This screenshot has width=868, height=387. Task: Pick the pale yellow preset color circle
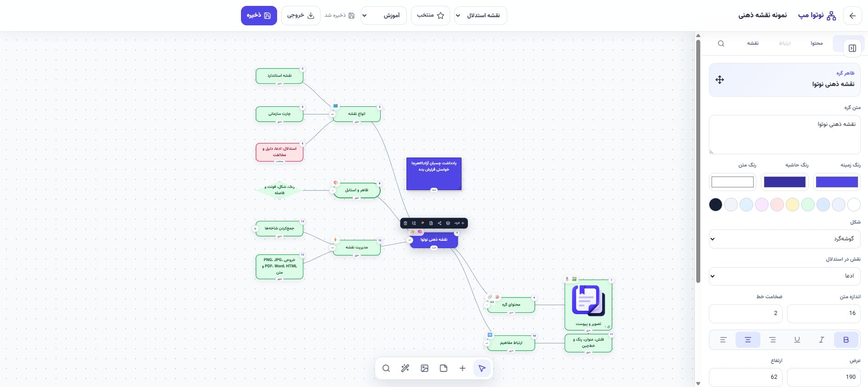(x=793, y=205)
